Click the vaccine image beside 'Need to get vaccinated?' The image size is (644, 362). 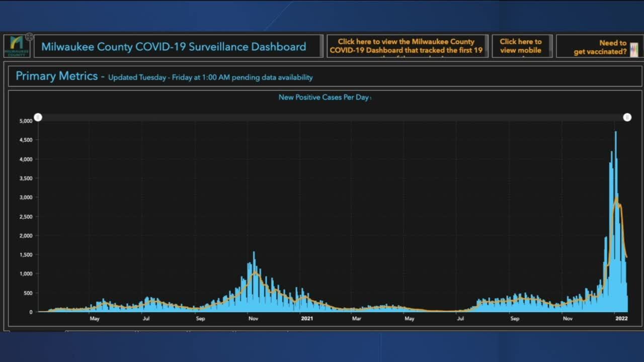pyautogui.click(x=633, y=49)
